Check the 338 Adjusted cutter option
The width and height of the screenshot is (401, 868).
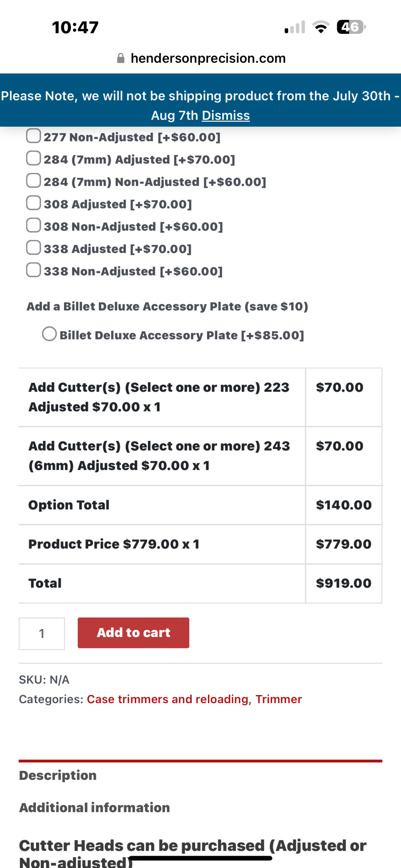coord(34,248)
